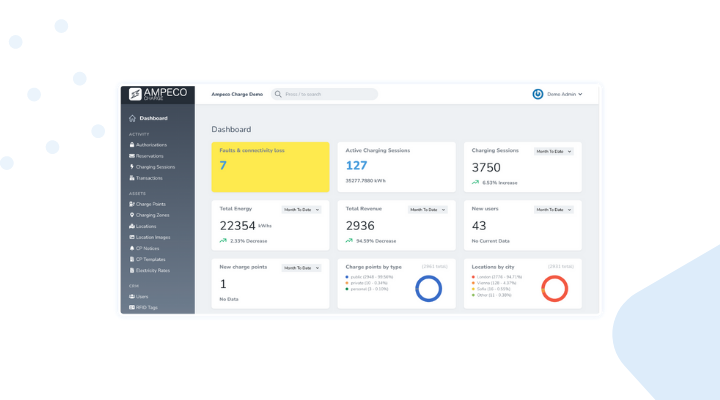Image resolution: width=720 pixels, height=400 pixels.
Task: Click the Charge Points sidebar icon
Action: click(x=132, y=204)
